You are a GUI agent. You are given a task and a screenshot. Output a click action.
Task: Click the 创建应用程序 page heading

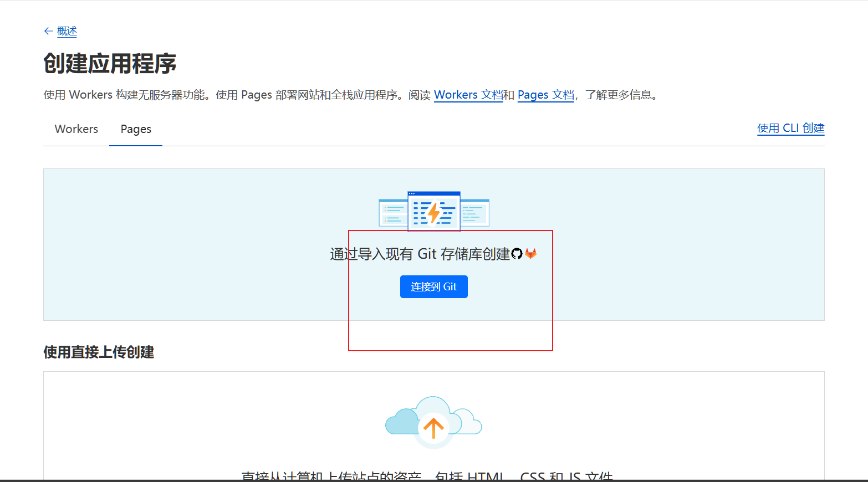pos(110,64)
